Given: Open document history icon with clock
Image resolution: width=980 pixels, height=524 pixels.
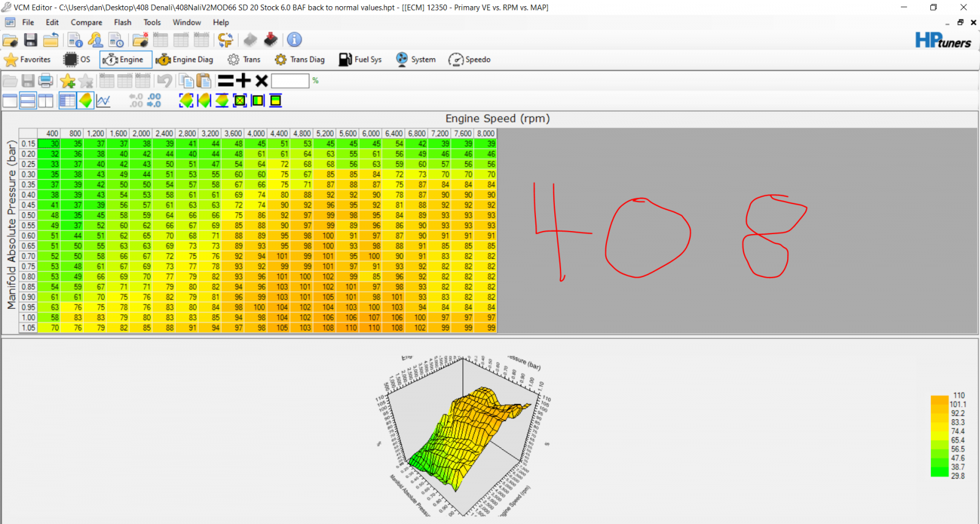Looking at the screenshot, I should pos(116,40).
